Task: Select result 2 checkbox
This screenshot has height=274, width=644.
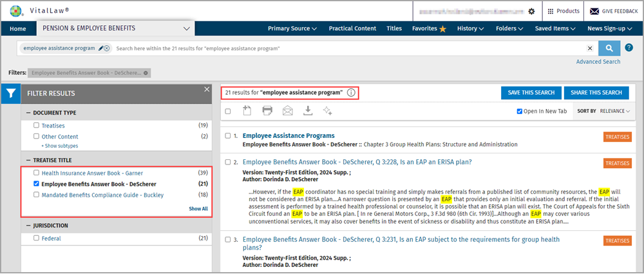Action: click(228, 162)
